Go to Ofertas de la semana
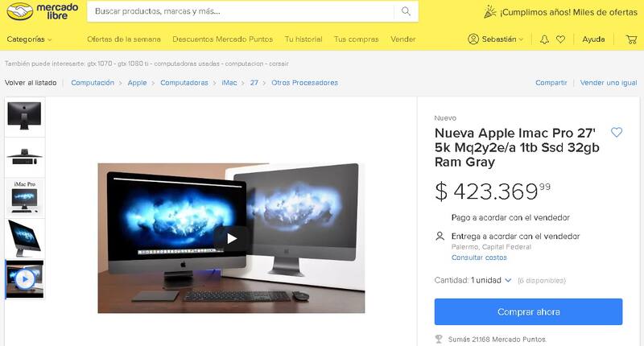 click(x=124, y=39)
